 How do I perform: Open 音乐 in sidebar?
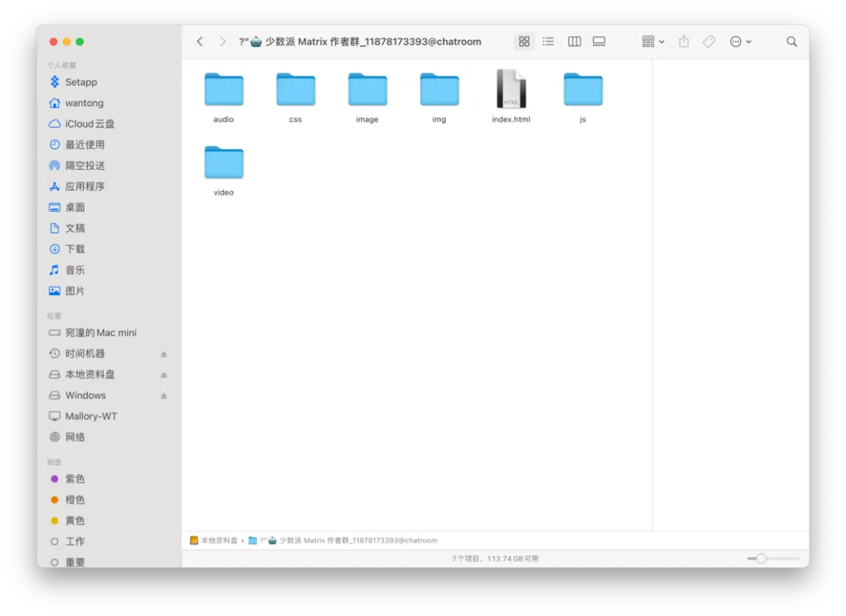click(108, 270)
